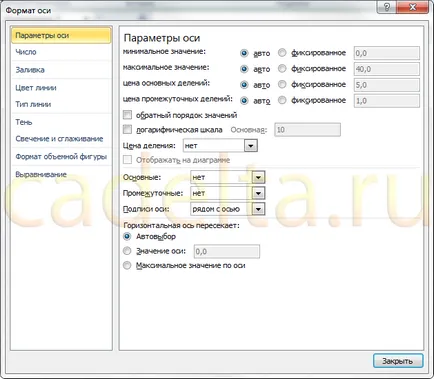Screen dimensions: 434x379
Task: Open the Тень section
Action: pyautogui.click(x=61, y=122)
